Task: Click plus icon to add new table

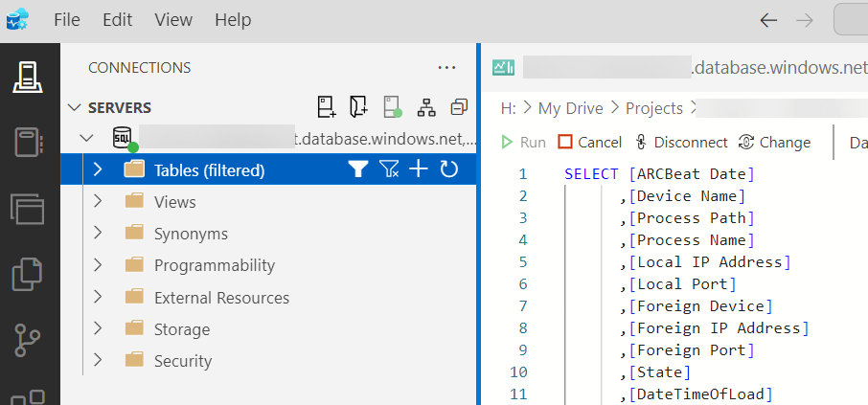Action: 419,169
